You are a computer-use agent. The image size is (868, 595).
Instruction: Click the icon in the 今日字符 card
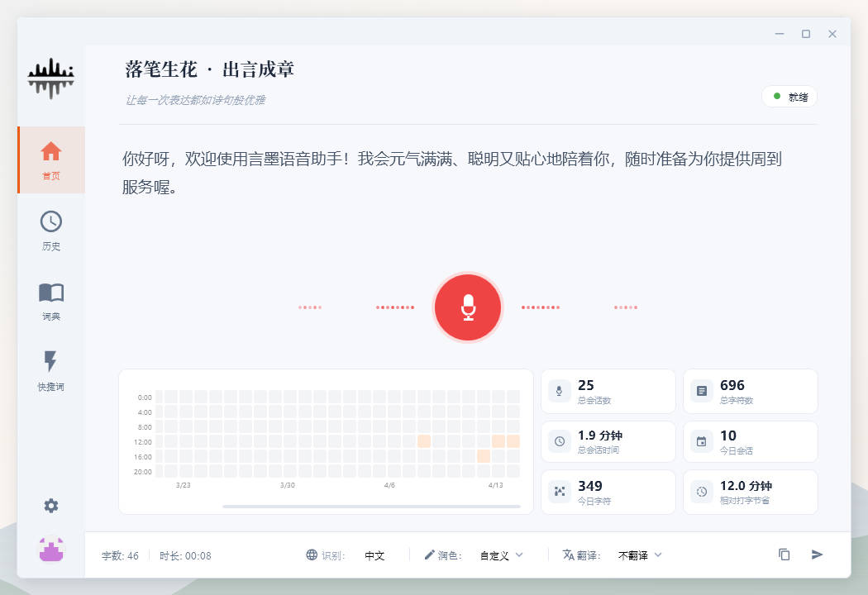559,492
